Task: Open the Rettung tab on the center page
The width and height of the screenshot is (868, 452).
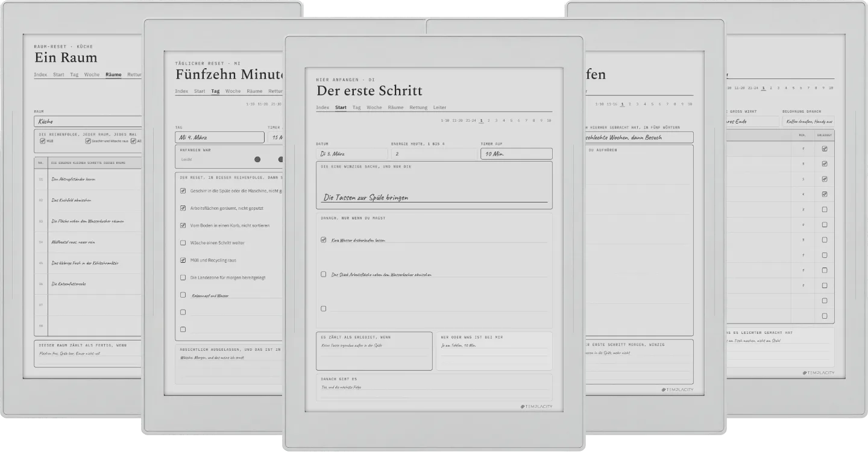Action: tap(418, 107)
